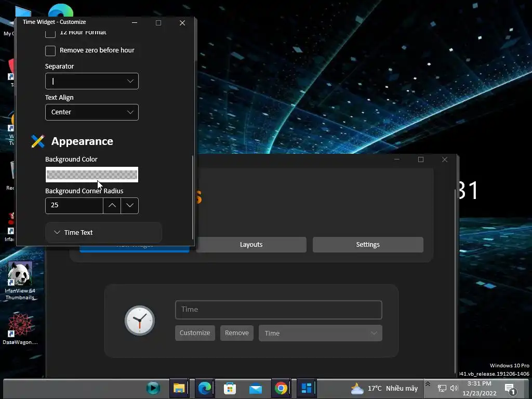Viewport: 532px width, 399px height.
Task: Minimize the Time Widget Customize window
Action: 135,23
